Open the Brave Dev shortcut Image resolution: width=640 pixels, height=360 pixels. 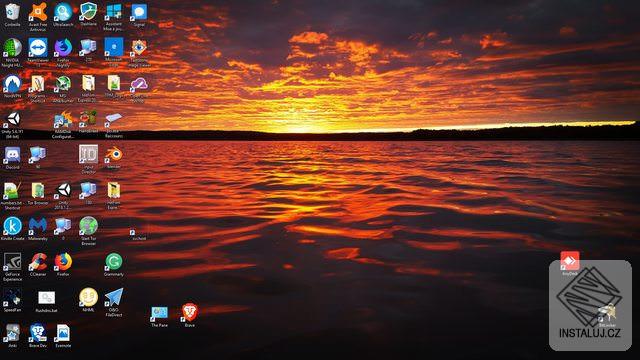click(38, 333)
